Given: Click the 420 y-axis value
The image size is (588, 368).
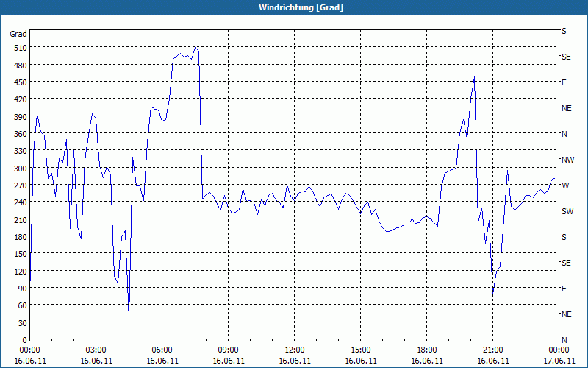Looking at the screenshot, I should pyautogui.click(x=21, y=99).
